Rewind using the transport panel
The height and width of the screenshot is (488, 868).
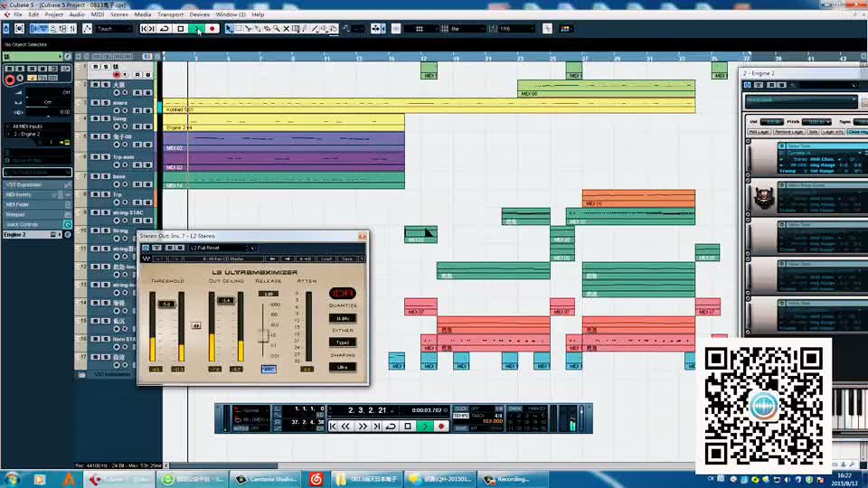(346, 427)
